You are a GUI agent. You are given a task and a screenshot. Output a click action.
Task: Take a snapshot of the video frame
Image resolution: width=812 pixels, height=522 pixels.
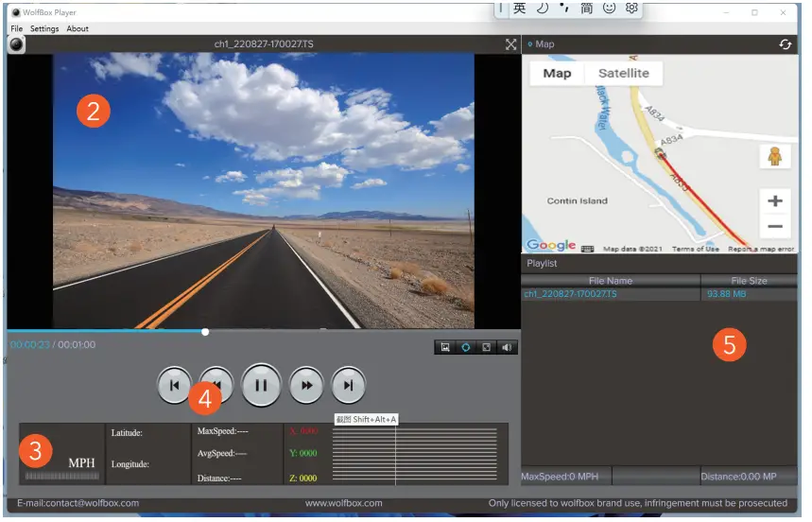pyautogui.click(x=445, y=347)
